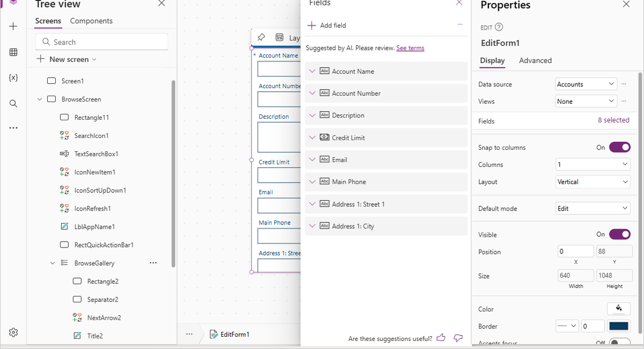Expand the Credit Limit field card
Screen dimensions: 644x349
click(x=312, y=137)
